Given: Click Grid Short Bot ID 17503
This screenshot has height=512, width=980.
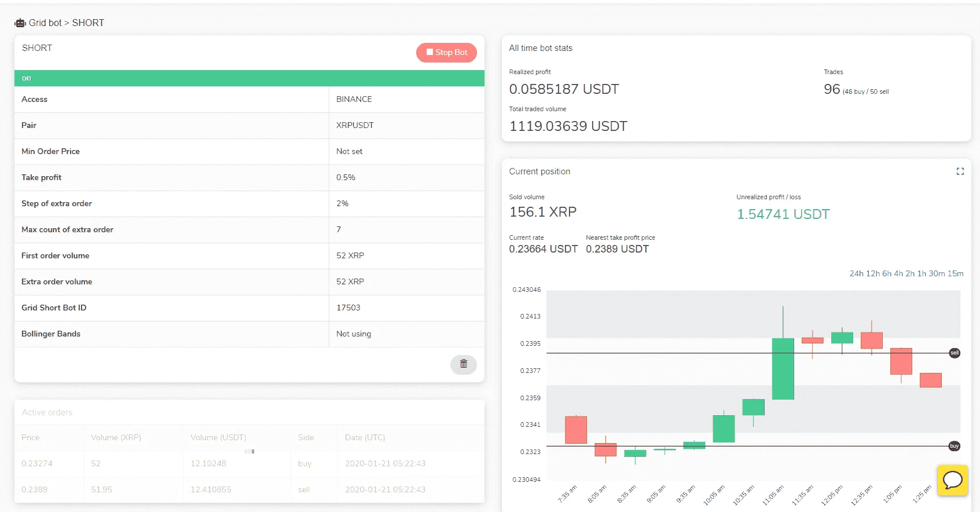Looking at the screenshot, I should point(348,308).
